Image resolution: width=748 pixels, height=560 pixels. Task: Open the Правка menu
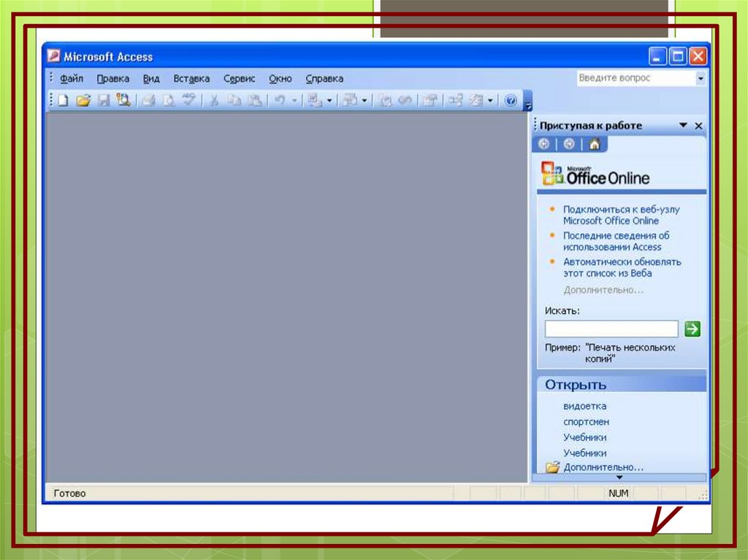pyautogui.click(x=112, y=79)
